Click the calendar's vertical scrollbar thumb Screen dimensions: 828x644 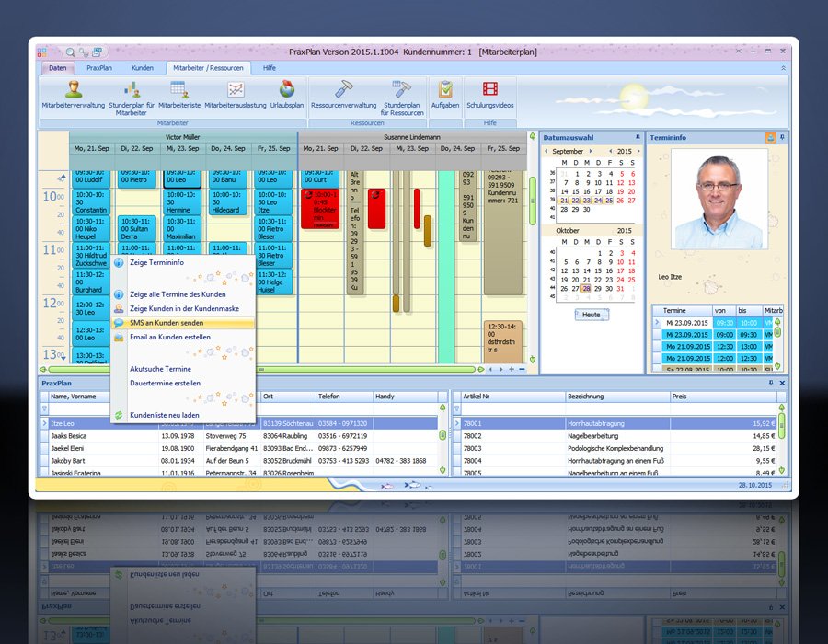click(533, 201)
